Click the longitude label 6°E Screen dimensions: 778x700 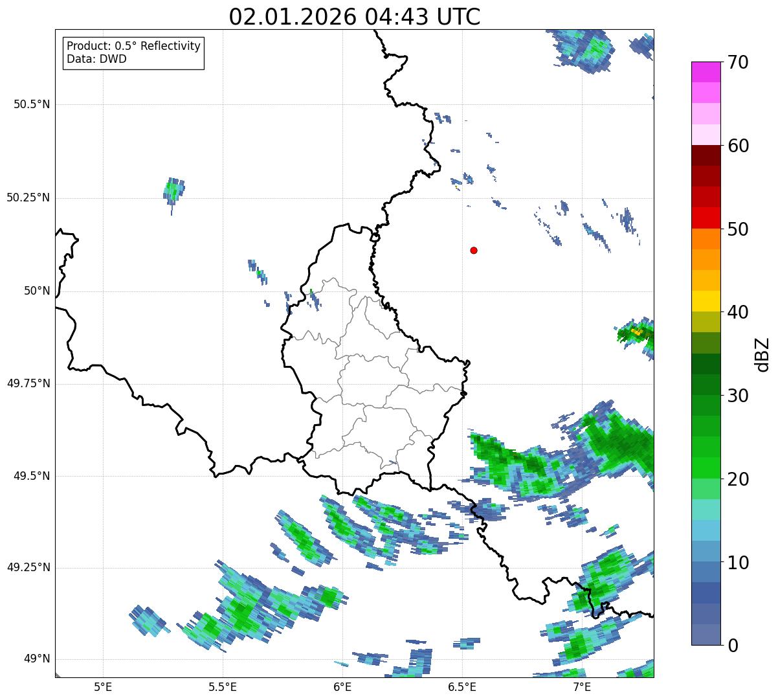pos(342,686)
